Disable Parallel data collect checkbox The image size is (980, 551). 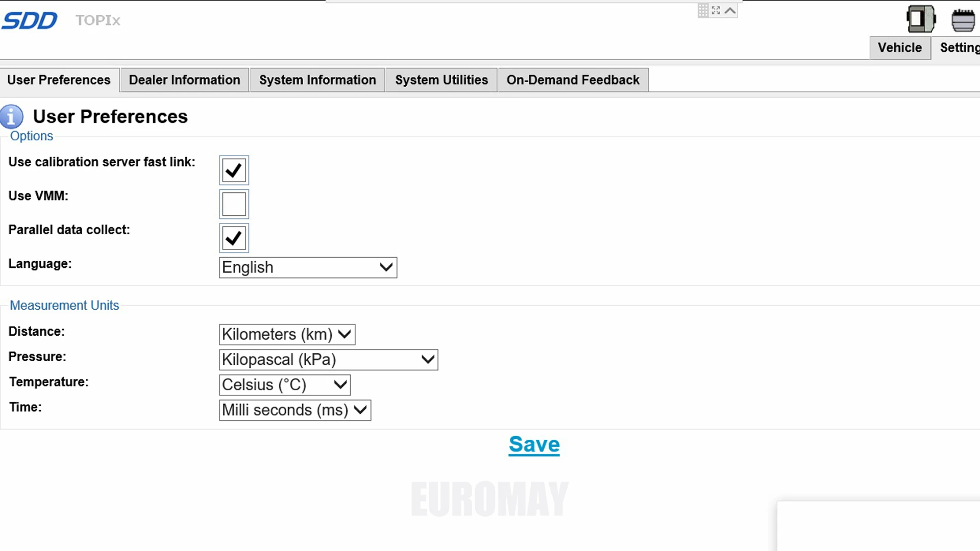(234, 238)
